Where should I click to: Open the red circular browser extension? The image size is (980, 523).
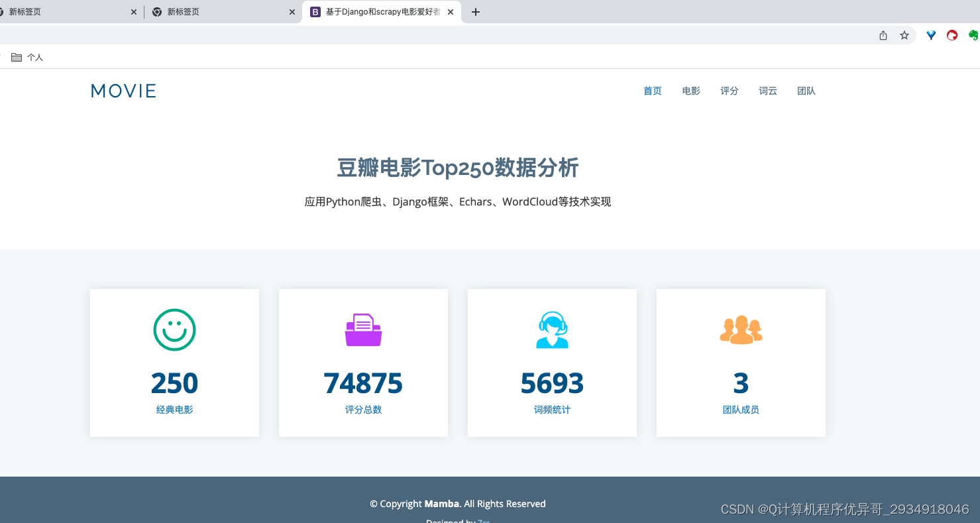click(x=952, y=35)
